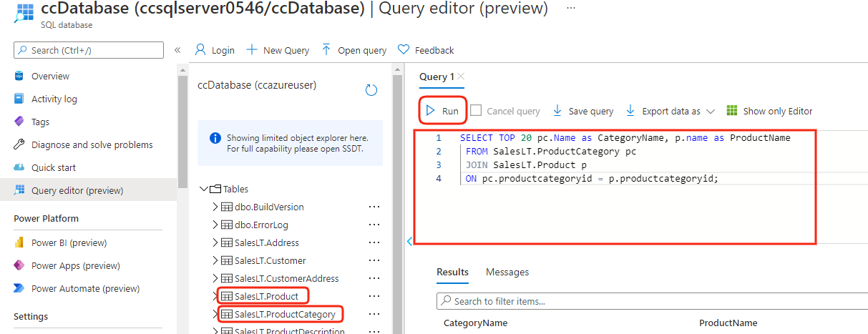The width and height of the screenshot is (868, 334).
Task: Click the Save query button label
Action: (x=591, y=111)
